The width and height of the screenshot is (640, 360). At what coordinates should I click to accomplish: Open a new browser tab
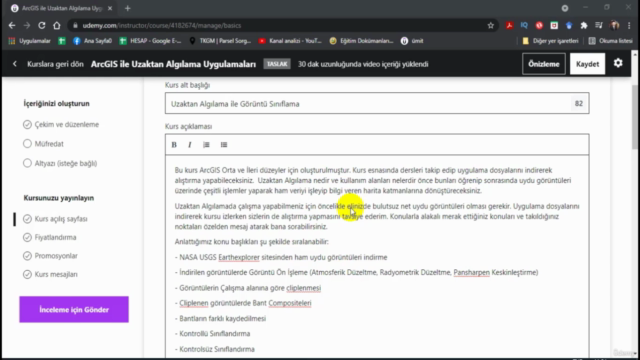click(x=127, y=8)
